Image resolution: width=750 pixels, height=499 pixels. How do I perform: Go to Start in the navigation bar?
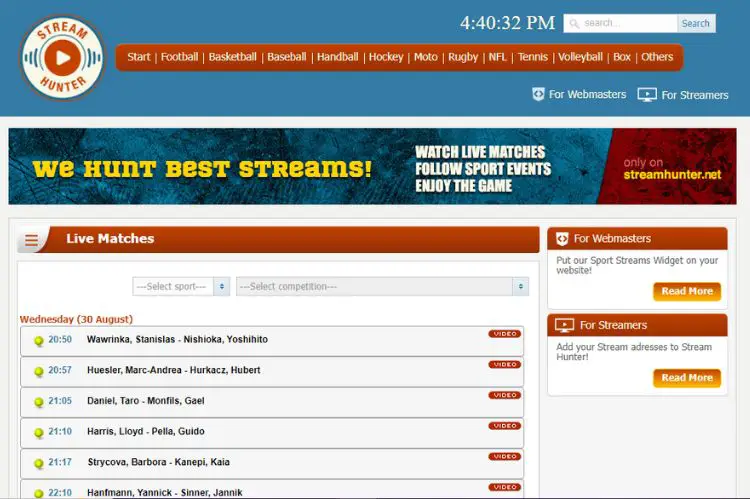[139, 57]
